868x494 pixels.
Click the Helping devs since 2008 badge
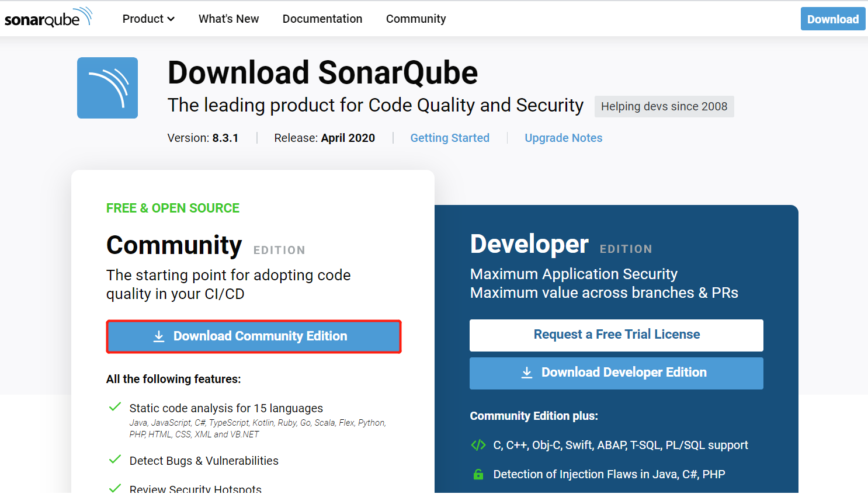664,106
